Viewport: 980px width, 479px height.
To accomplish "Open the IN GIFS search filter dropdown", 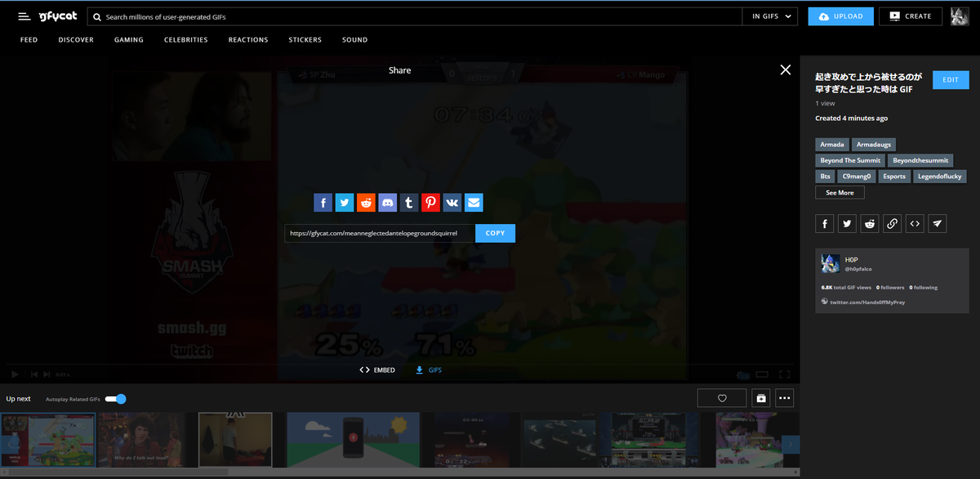I will point(770,16).
